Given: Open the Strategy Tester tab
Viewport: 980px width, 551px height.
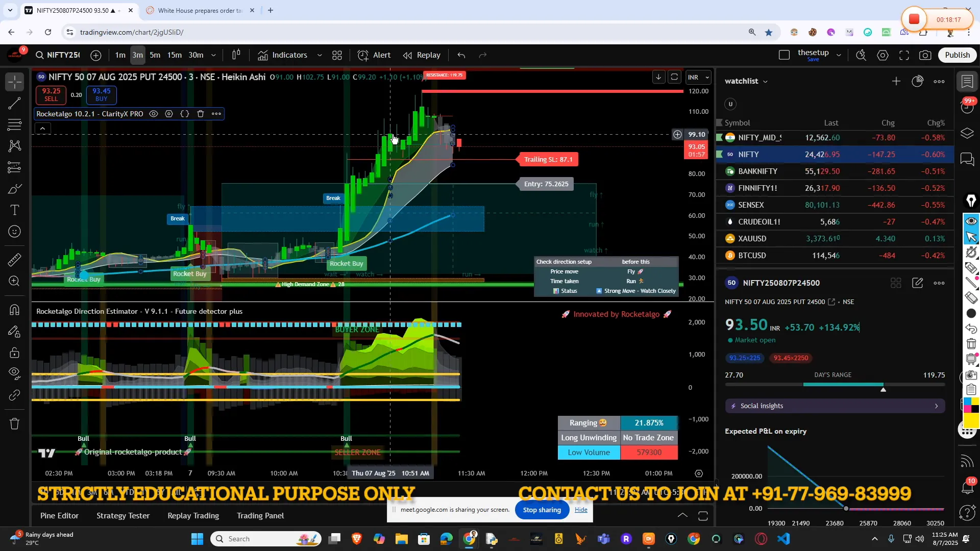Looking at the screenshot, I should coord(123,516).
